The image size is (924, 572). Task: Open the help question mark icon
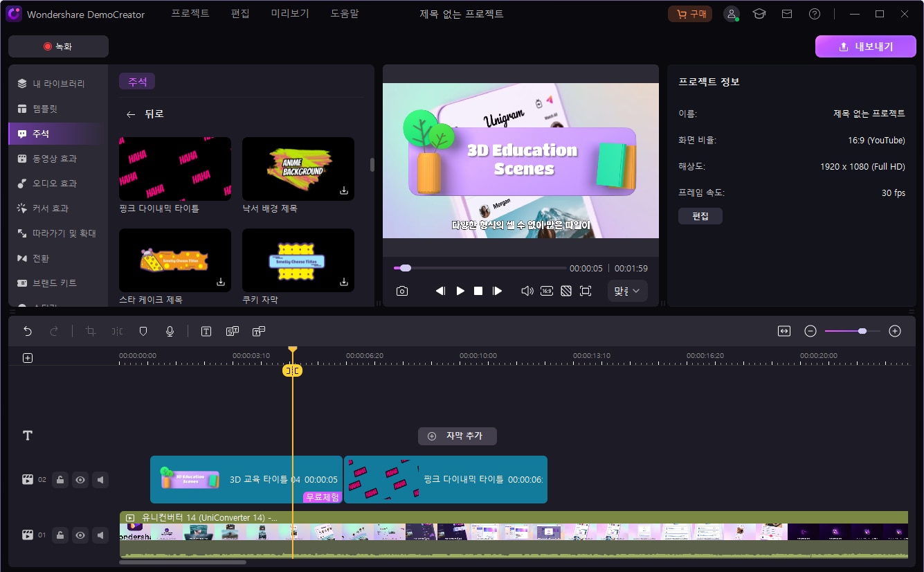point(815,14)
